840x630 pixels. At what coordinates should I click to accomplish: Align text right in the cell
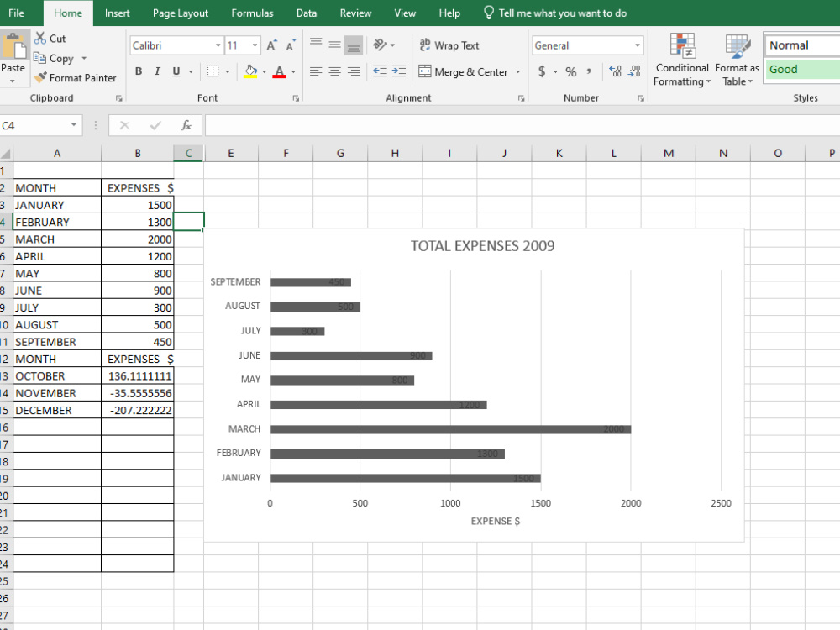354,71
